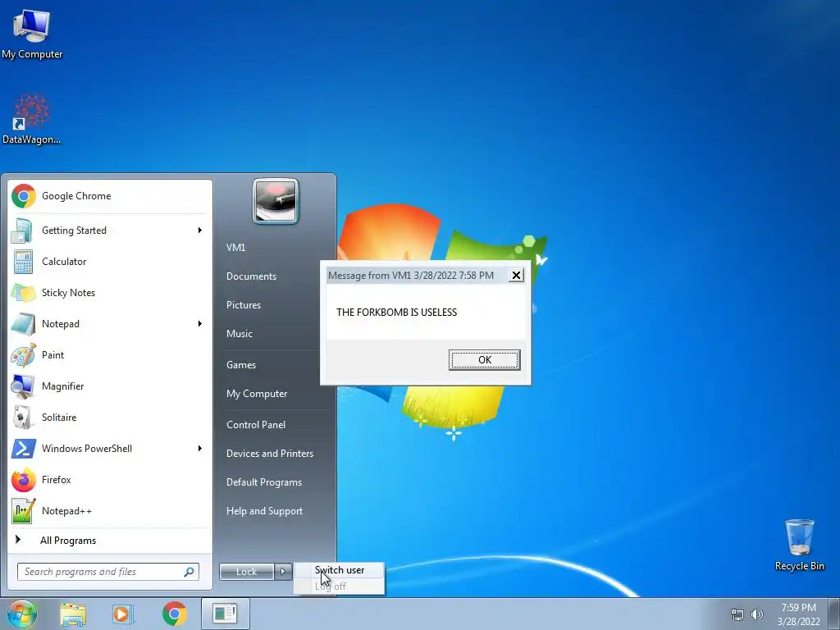Image resolution: width=840 pixels, height=630 pixels.
Task: Open Google Chrome from Start menu list
Action: click(x=110, y=196)
